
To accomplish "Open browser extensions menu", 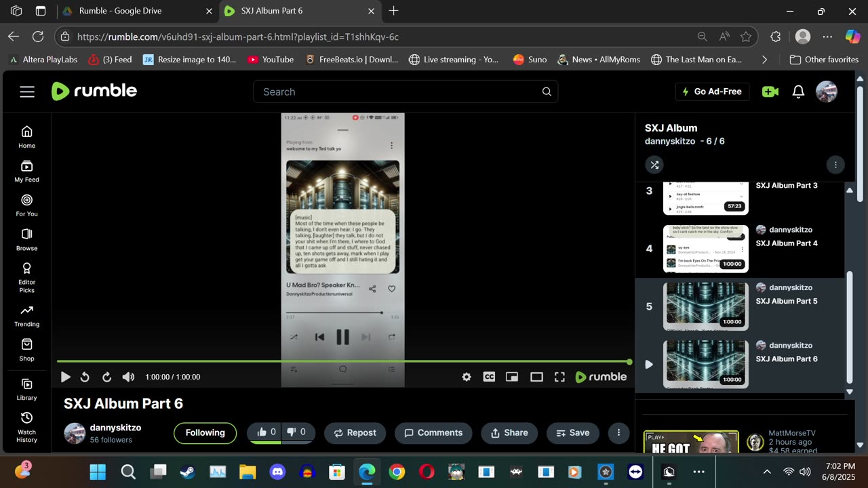I will (776, 37).
